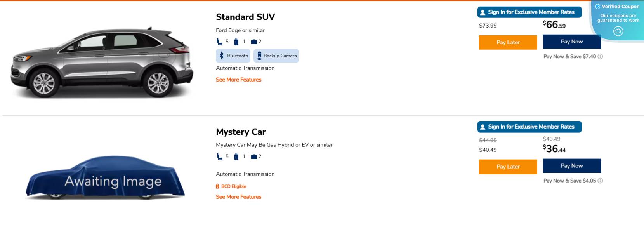Click Pay Later for the Standard SUV
The height and width of the screenshot is (226, 644).
click(x=508, y=42)
